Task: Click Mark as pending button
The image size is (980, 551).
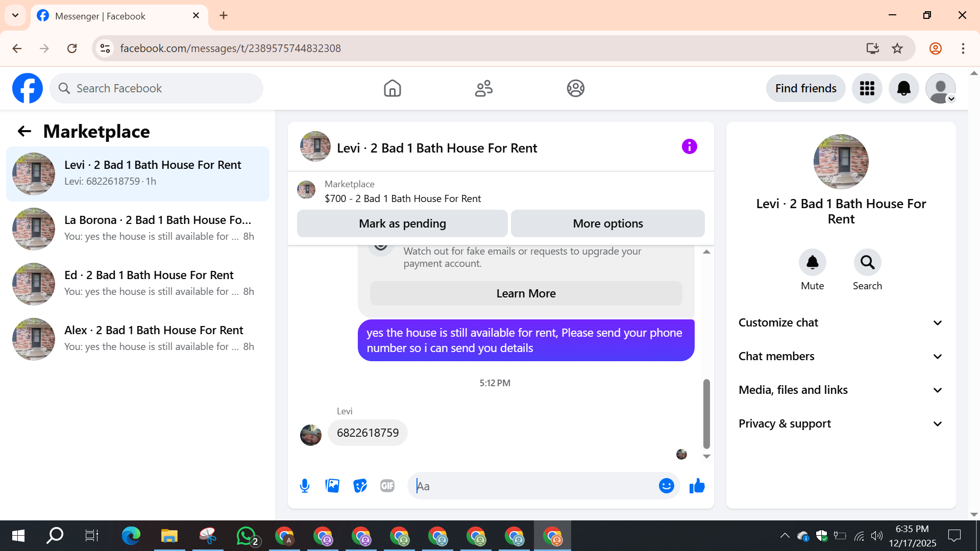Action: 402,223
